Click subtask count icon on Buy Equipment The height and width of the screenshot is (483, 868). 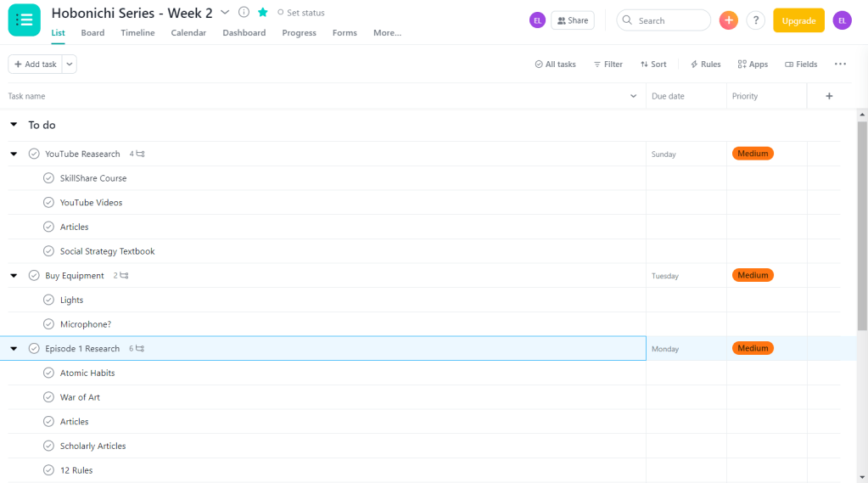pyautogui.click(x=124, y=276)
